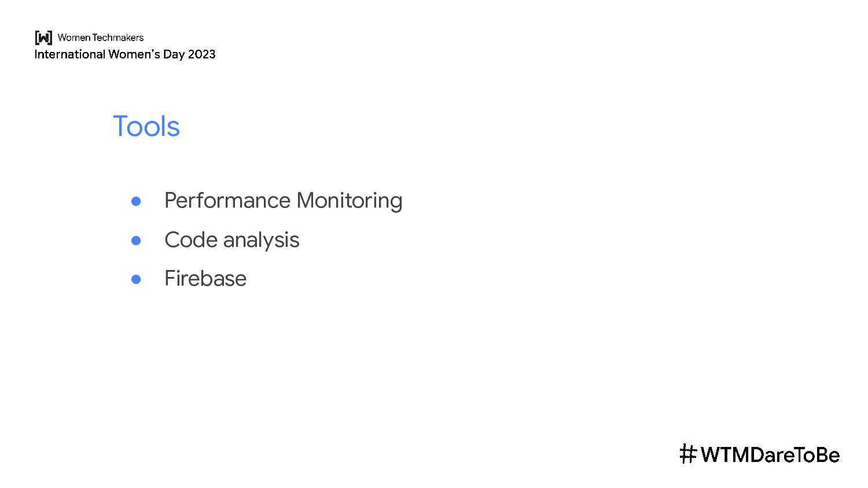The height and width of the screenshot is (488, 868).
Task: Click the blue bullet beside Firebase
Action: tap(136, 279)
